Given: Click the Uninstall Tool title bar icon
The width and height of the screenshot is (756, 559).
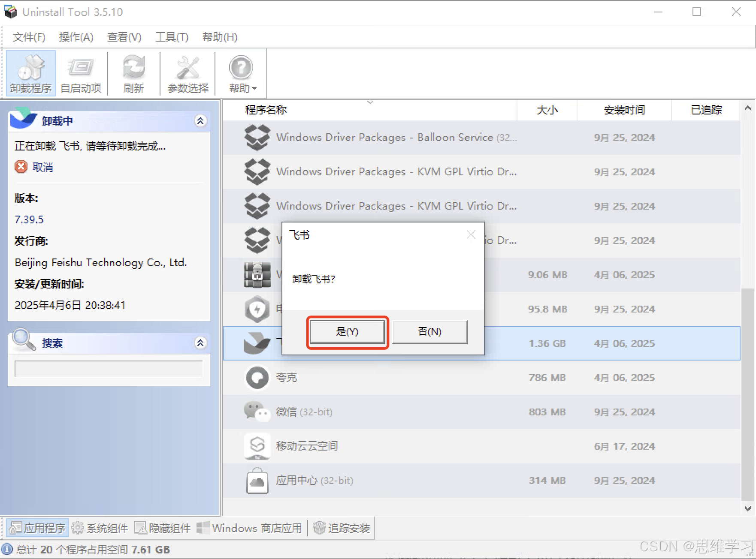Looking at the screenshot, I should 11,12.
